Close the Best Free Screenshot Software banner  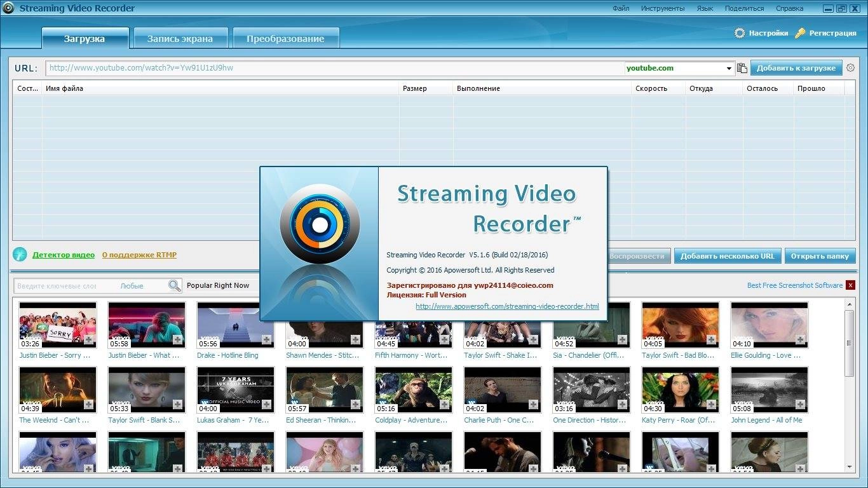click(x=850, y=285)
